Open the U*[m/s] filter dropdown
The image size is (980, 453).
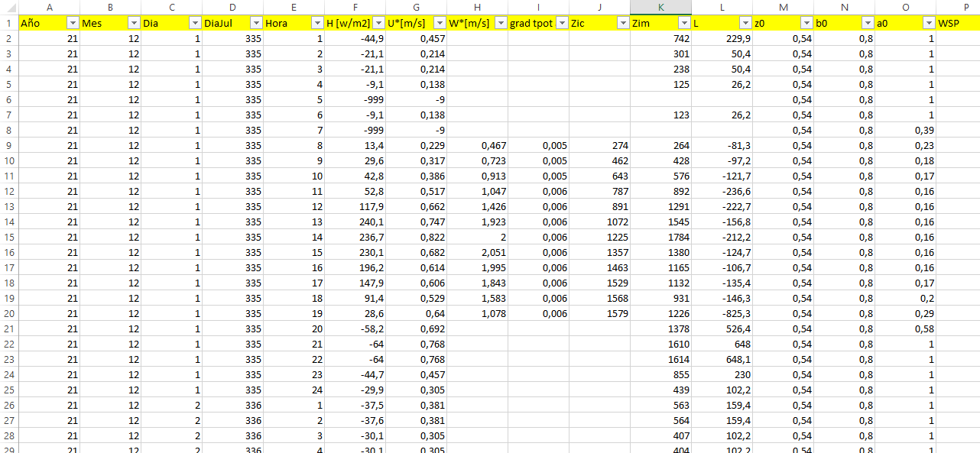440,23
